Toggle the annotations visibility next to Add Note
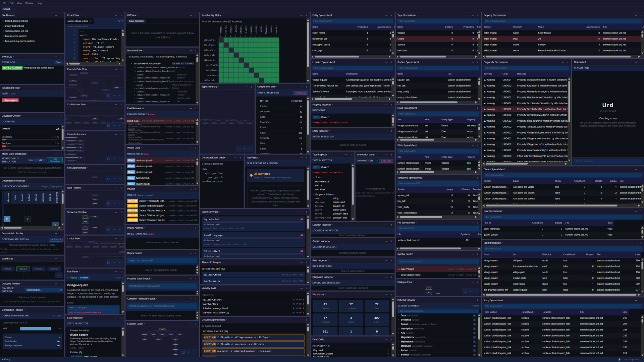644x362 pixels. [377, 161]
